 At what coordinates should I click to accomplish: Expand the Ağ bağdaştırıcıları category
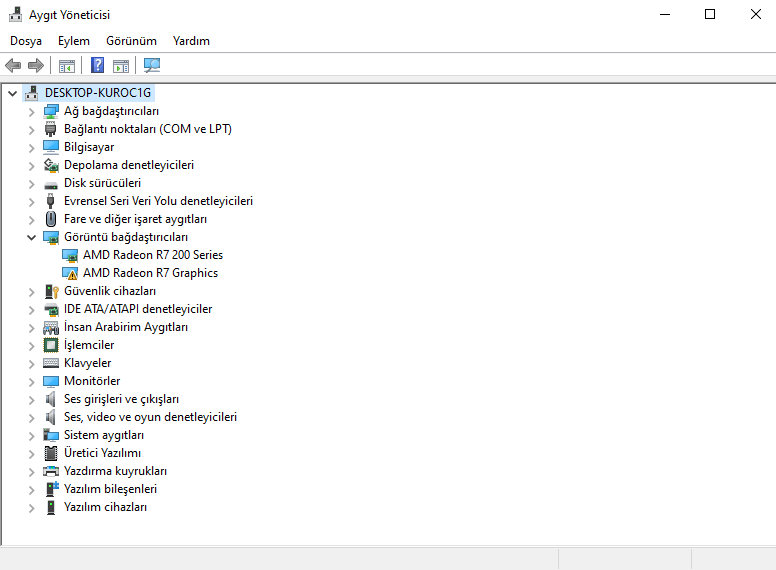coord(32,112)
